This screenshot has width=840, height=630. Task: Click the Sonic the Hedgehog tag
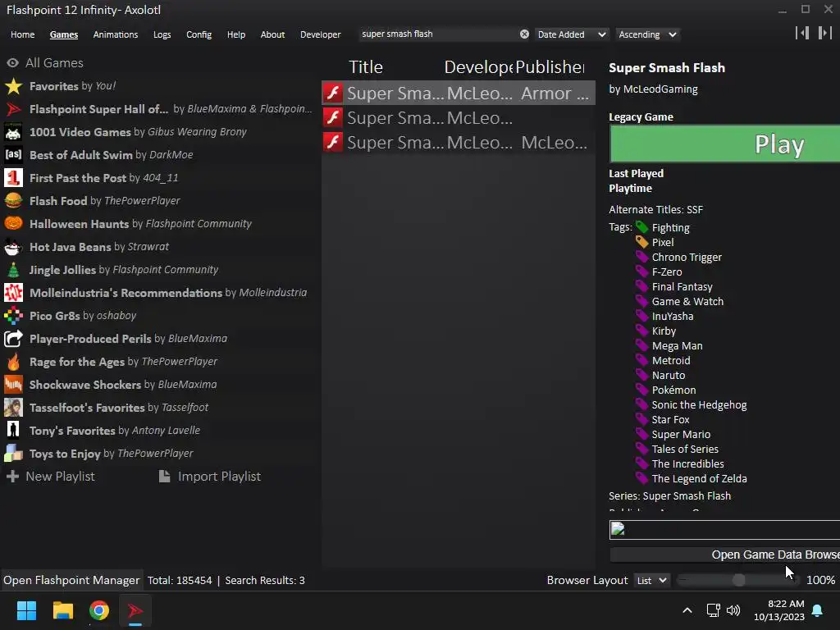tap(699, 405)
